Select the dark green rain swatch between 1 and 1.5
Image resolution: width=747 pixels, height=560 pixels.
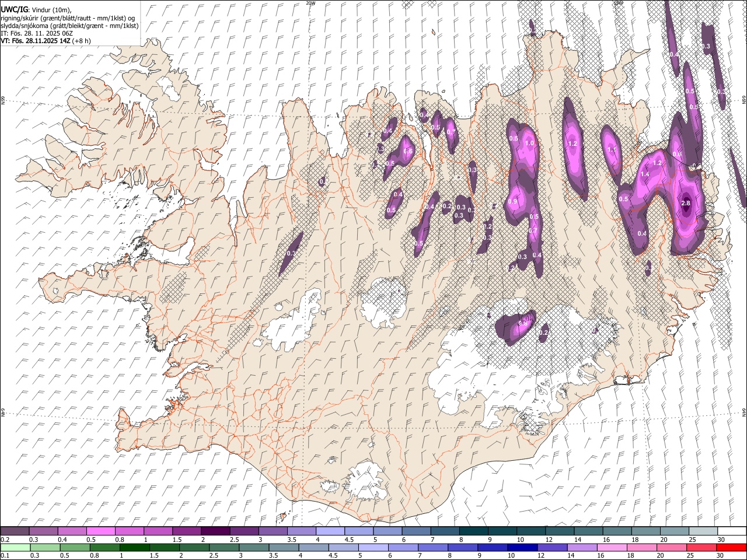point(134,547)
